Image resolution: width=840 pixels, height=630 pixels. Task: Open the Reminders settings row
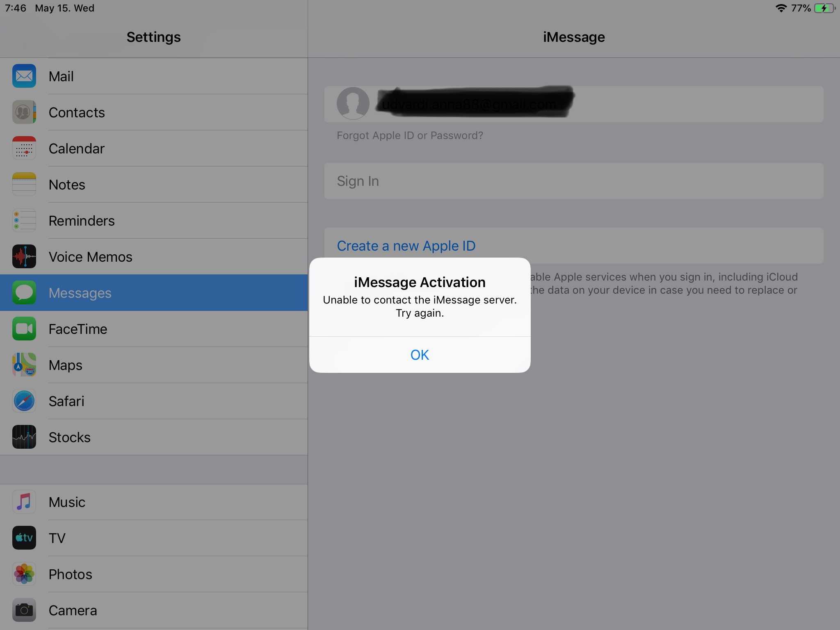coord(154,221)
